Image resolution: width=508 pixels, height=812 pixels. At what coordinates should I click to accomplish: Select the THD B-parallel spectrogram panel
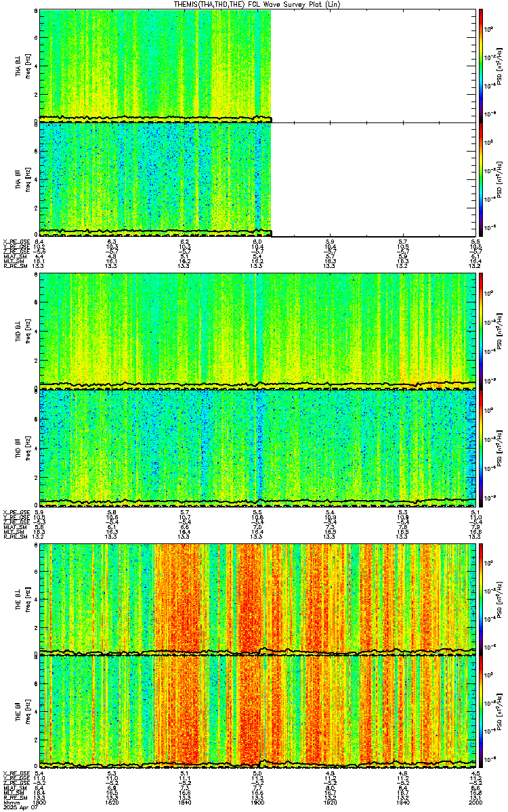point(257,447)
